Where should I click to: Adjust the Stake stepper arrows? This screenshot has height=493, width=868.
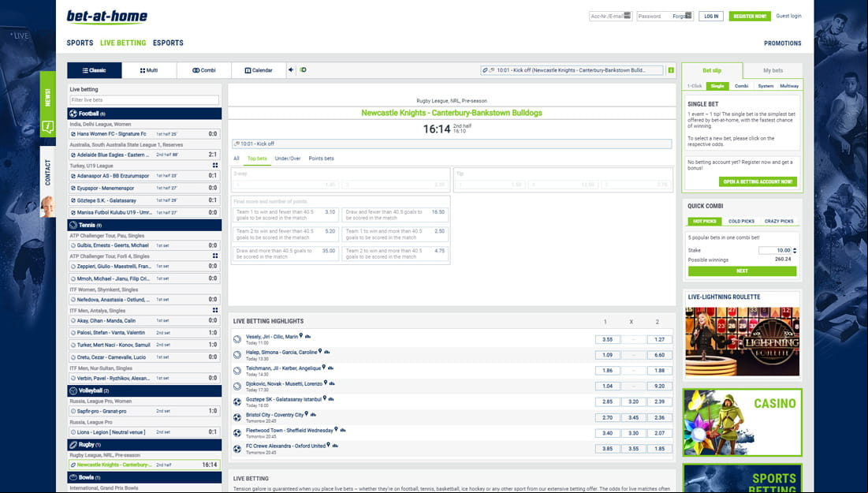(795, 250)
